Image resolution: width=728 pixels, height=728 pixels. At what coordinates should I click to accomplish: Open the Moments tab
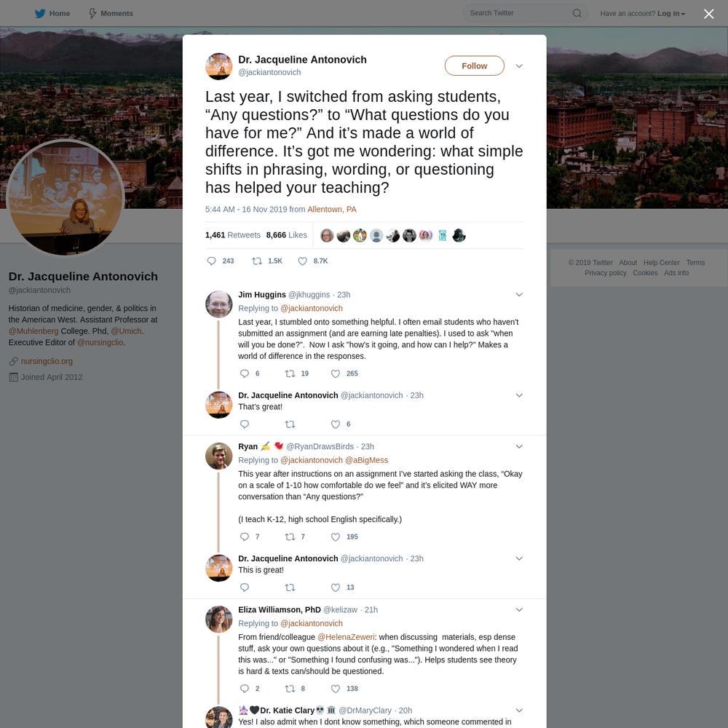point(111,13)
